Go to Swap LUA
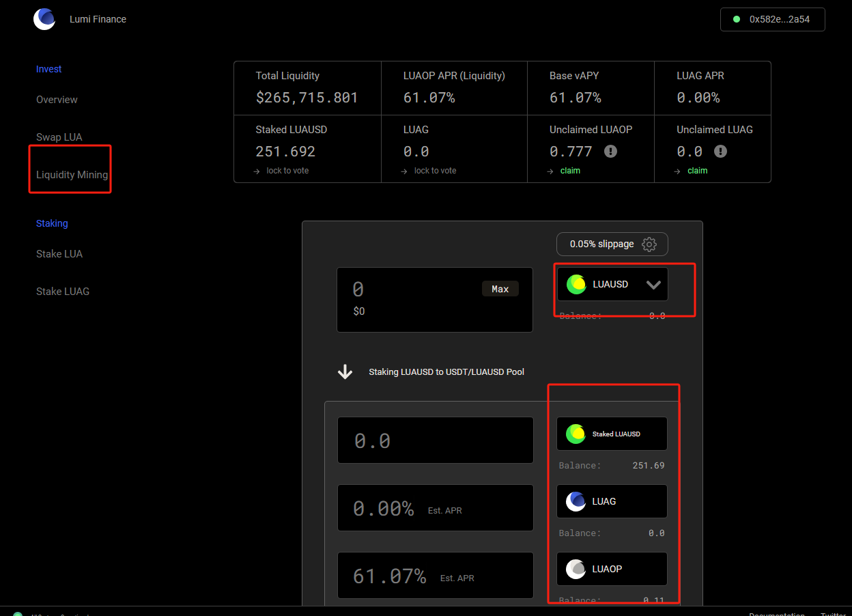Screen dimensions: 852x616 (x=59, y=137)
